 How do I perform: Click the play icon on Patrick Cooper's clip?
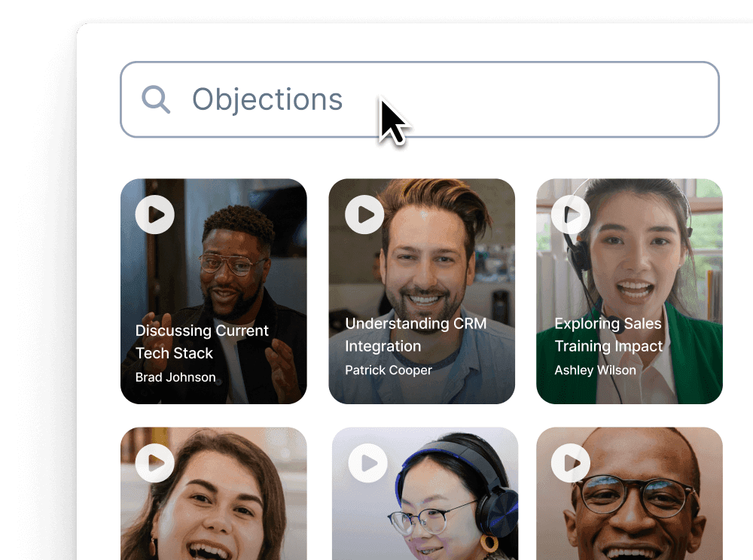pos(363,215)
